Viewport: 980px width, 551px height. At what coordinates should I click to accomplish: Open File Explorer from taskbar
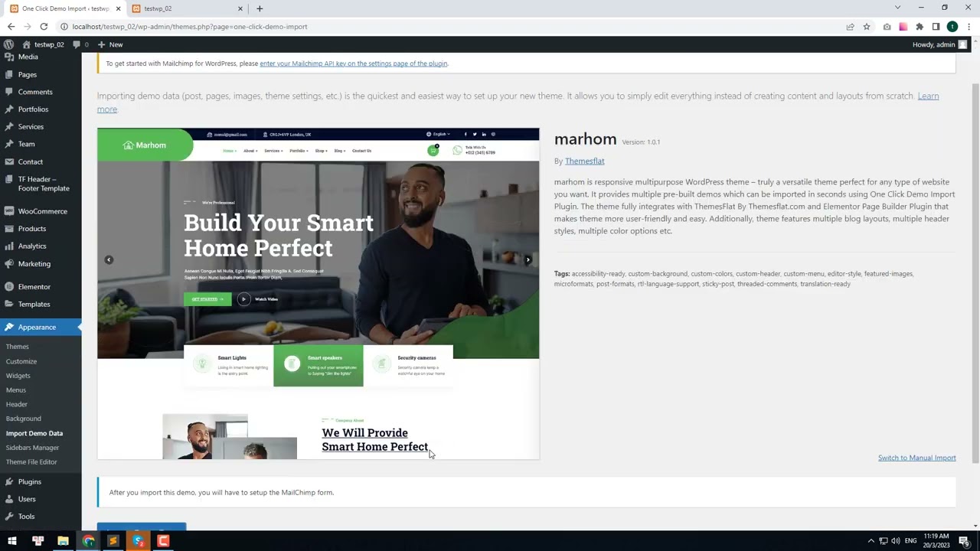[63, 541]
